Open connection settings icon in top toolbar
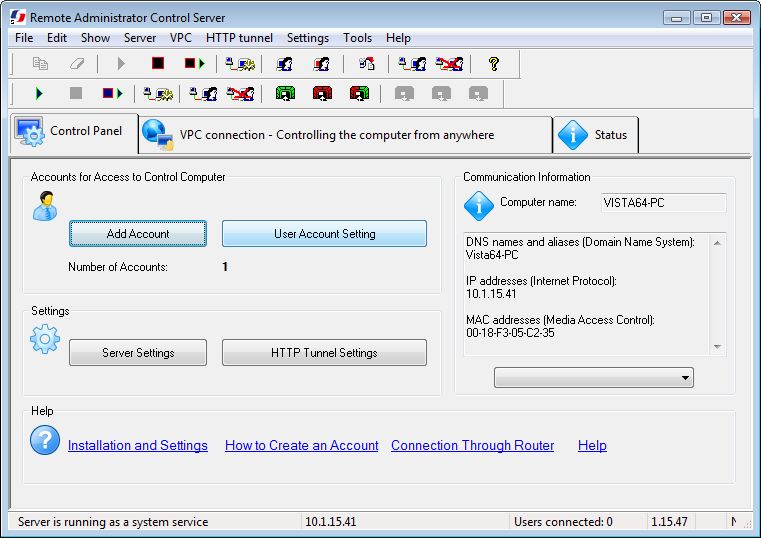 click(x=240, y=64)
